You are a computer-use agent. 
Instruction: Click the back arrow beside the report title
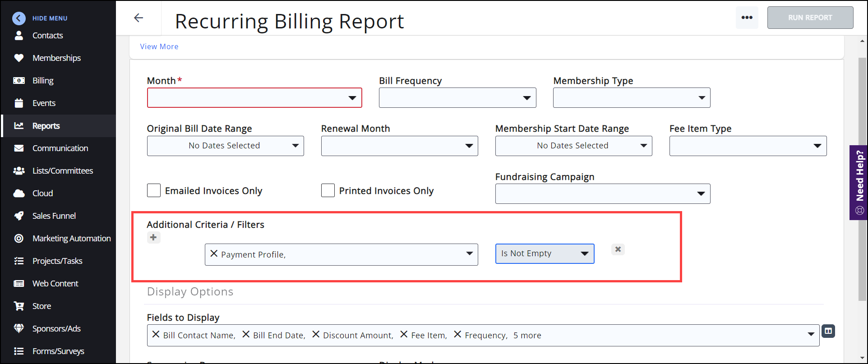pos(139,18)
